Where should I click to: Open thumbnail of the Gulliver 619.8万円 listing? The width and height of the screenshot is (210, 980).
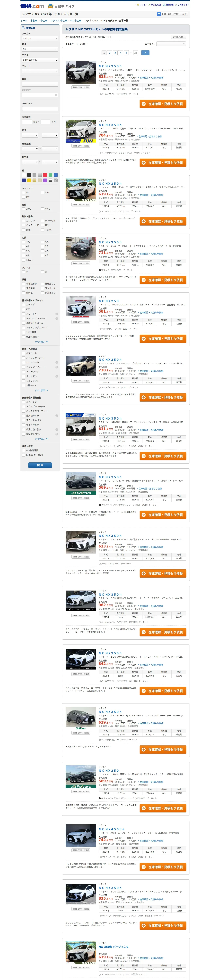click(81, 718)
